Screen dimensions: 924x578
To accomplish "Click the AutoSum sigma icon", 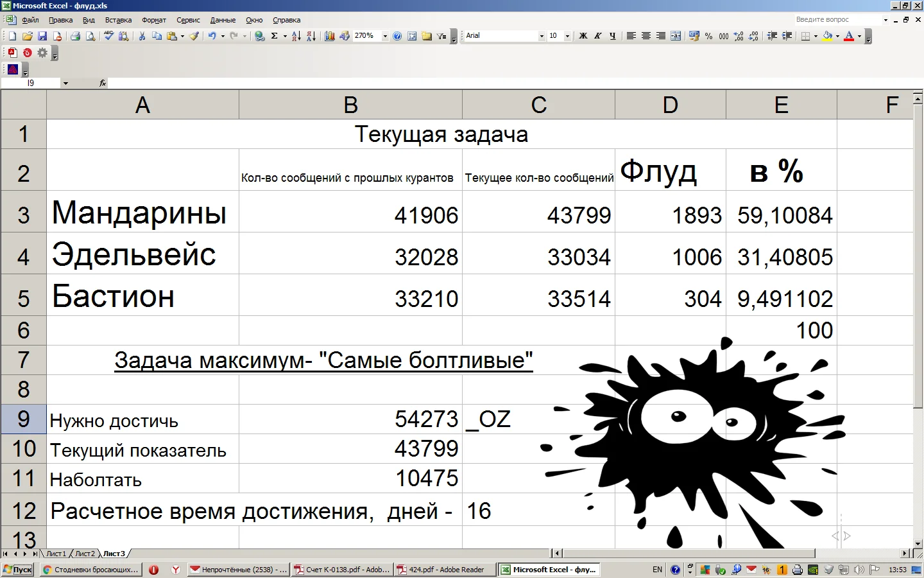I will coord(274,36).
